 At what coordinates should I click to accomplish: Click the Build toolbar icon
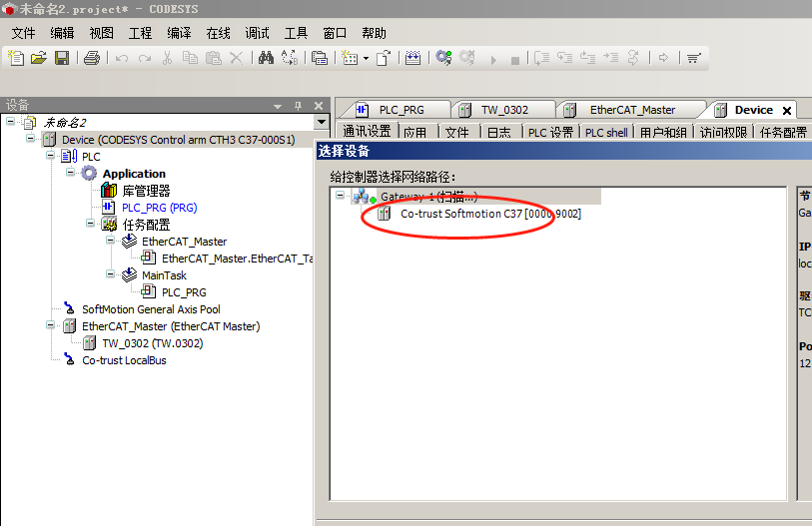412,58
